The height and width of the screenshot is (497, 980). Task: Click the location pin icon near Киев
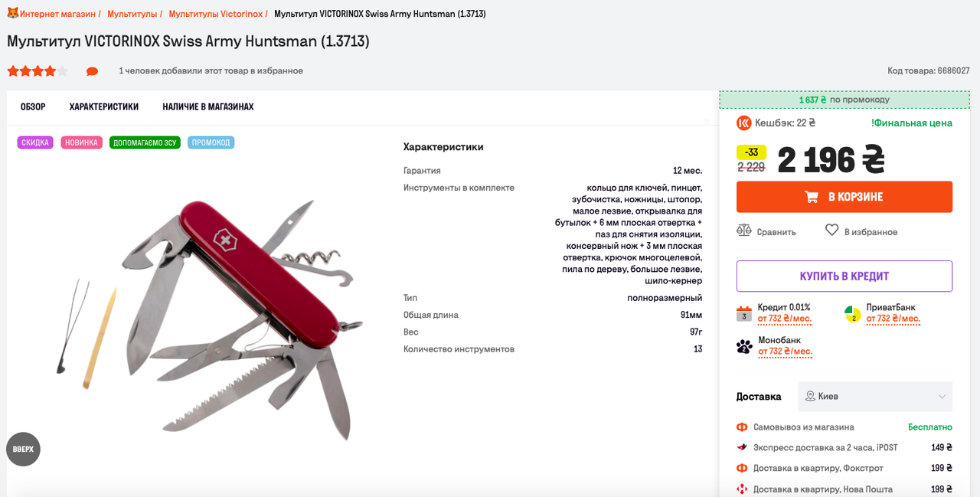[810, 396]
